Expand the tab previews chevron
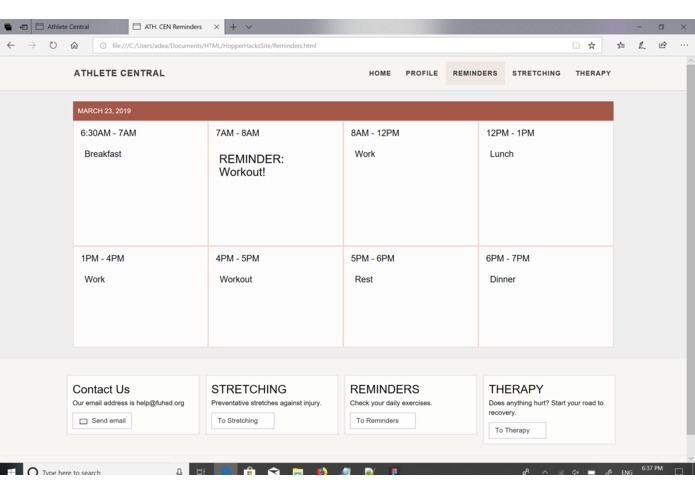The width and height of the screenshot is (695, 494). 249,27
